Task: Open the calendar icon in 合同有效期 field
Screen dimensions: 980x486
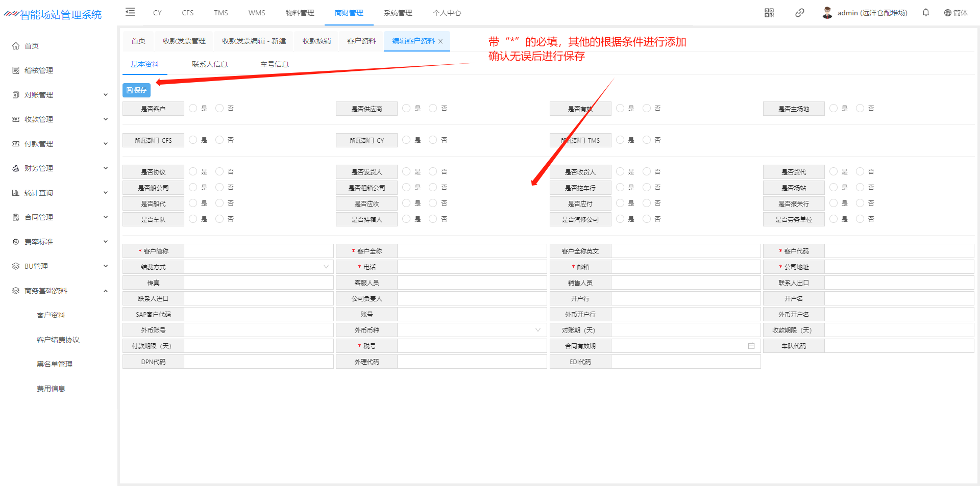Action: (x=751, y=346)
